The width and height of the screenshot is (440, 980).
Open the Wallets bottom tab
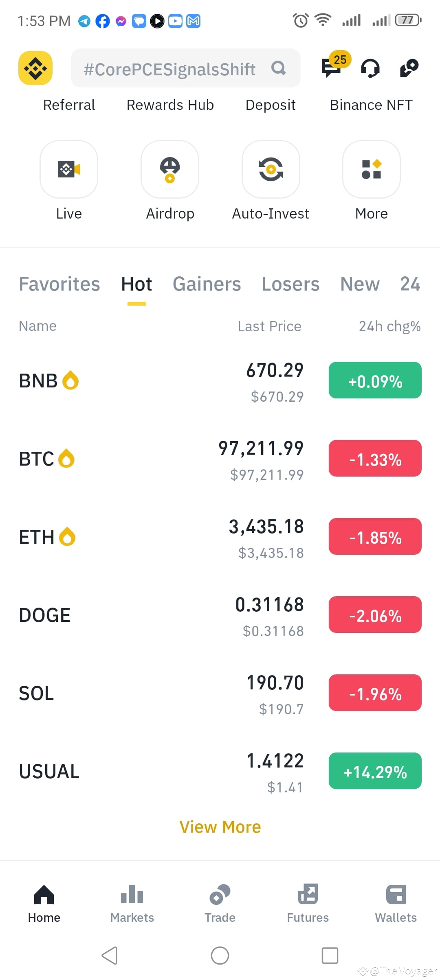396,903
